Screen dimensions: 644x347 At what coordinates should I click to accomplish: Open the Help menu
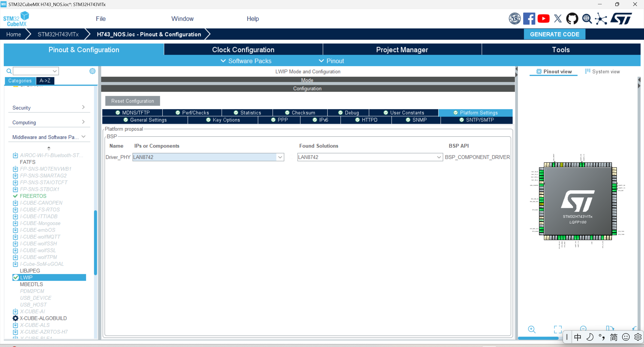[x=253, y=19]
